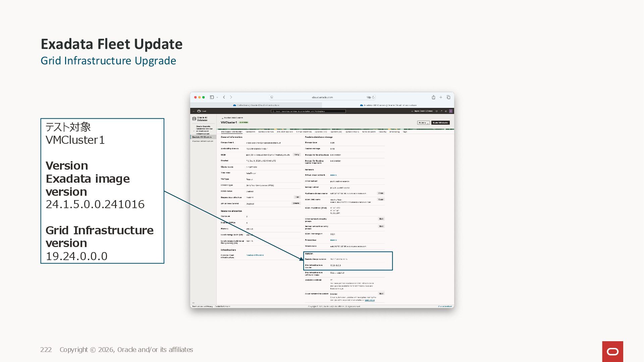Click the page reload icon in address bar
The height and width of the screenshot is (362, 644).
(x=373, y=97)
